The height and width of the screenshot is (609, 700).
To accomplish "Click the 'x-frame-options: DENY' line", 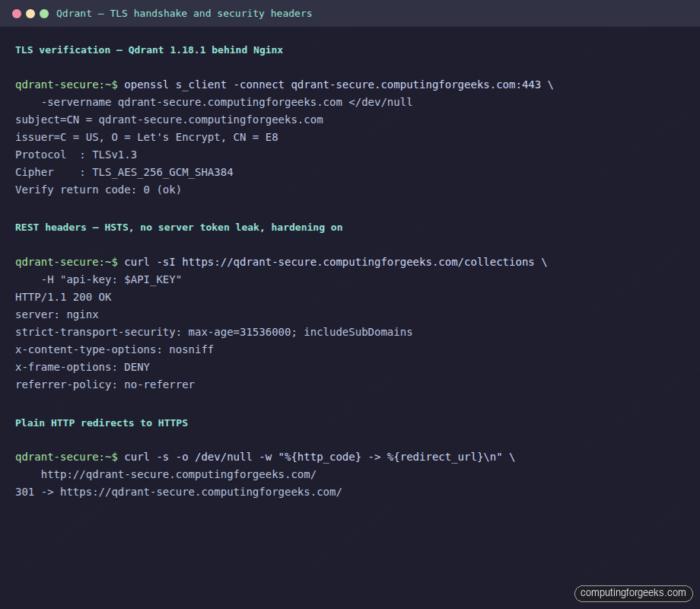I will point(83,367).
